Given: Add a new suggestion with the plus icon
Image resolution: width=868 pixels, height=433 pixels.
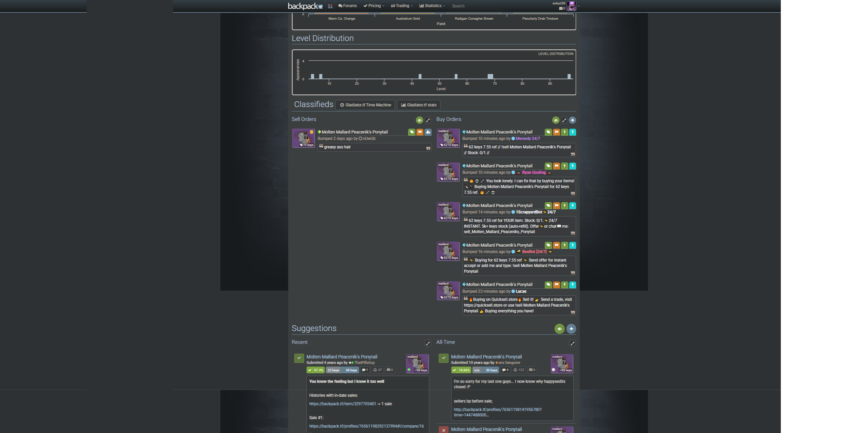Looking at the screenshot, I should click(x=571, y=329).
